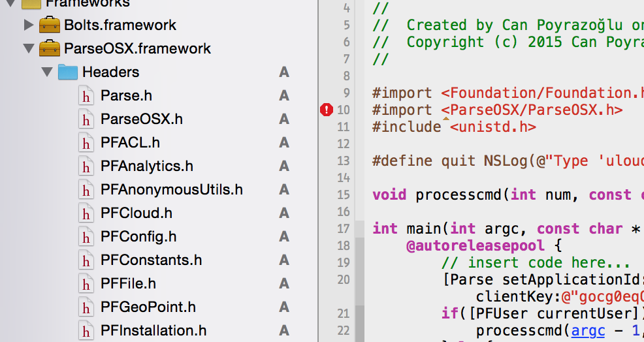Collapse the Headers folder disclosure triangle

pos(46,72)
